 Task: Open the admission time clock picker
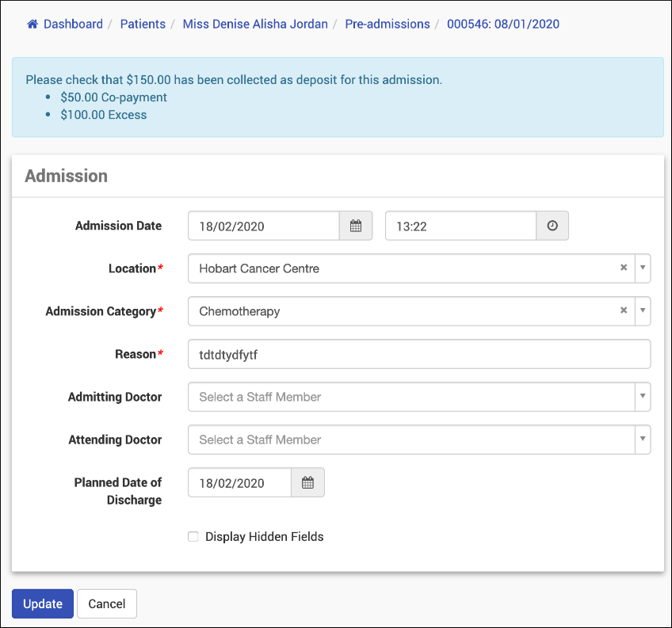point(552,226)
